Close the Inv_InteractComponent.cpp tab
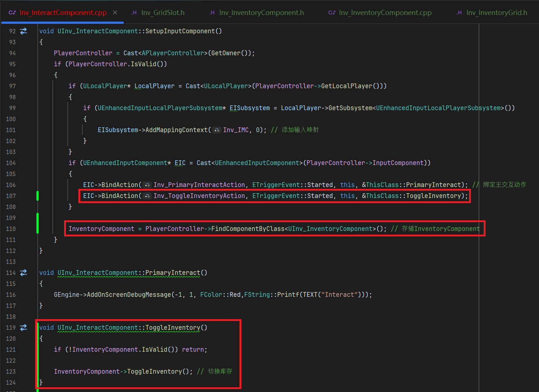 [115, 12]
